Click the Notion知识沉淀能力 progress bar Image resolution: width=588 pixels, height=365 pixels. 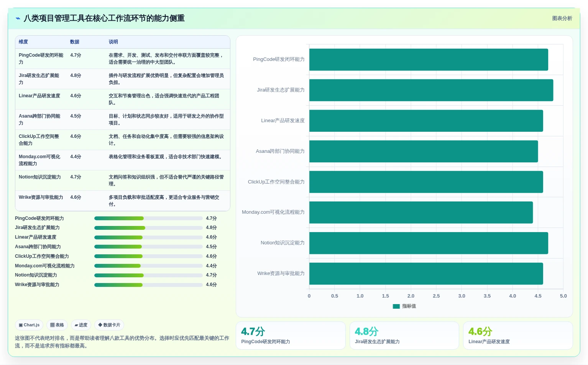(148, 275)
